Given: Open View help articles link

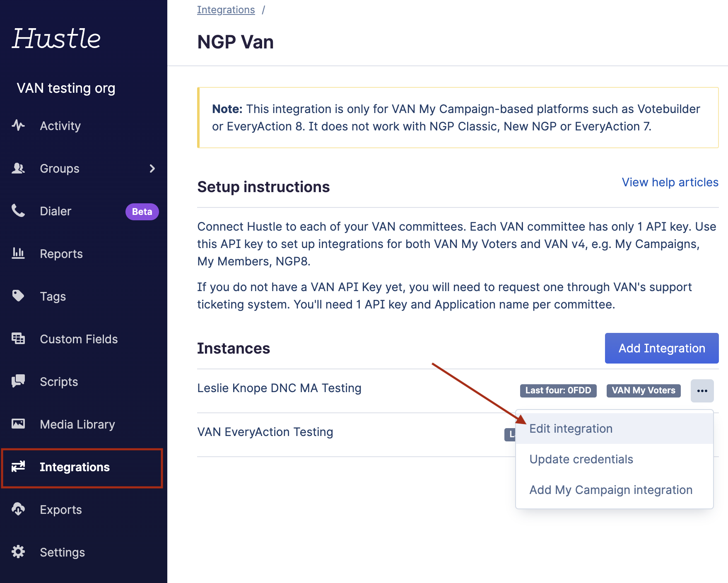Looking at the screenshot, I should coord(670,182).
